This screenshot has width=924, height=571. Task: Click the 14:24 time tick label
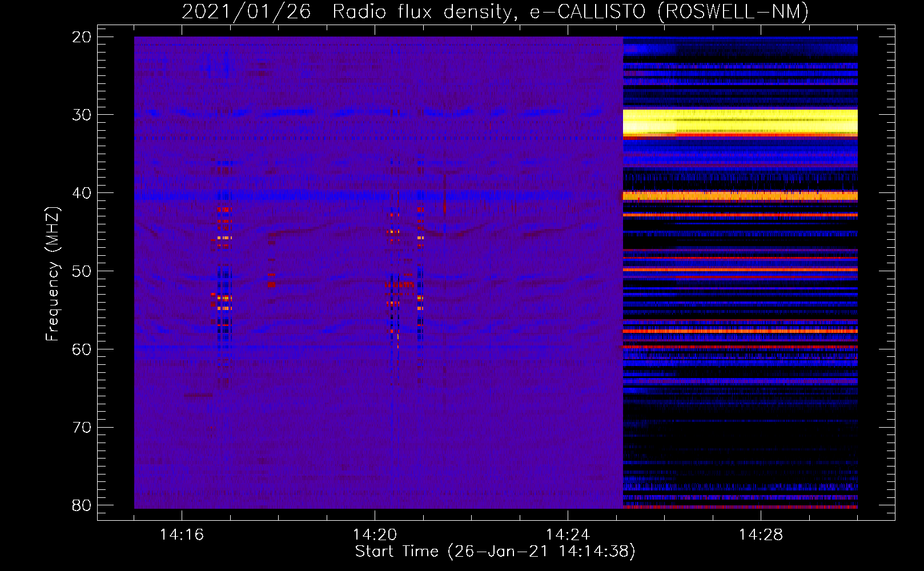(x=568, y=534)
